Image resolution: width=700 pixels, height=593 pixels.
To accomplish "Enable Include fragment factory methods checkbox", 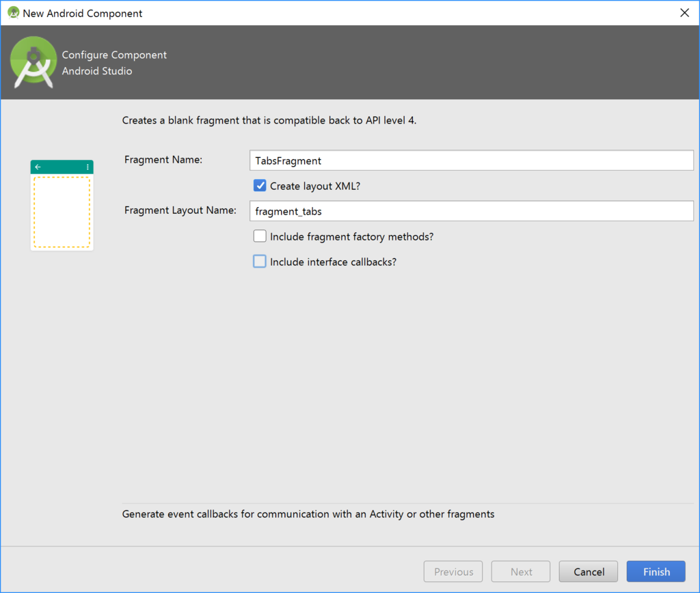I will pyautogui.click(x=259, y=236).
